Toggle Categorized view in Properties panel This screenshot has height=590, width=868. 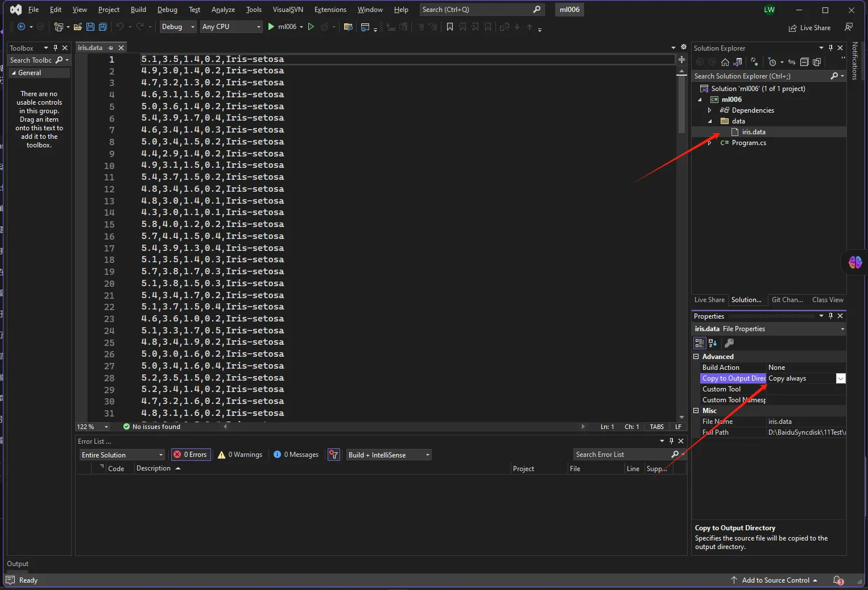click(x=700, y=343)
